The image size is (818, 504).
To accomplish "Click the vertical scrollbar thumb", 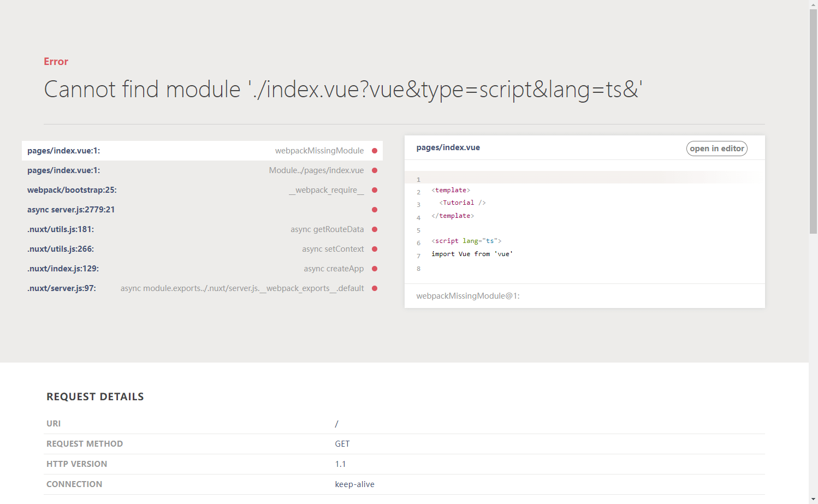I will pyautogui.click(x=813, y=120).
